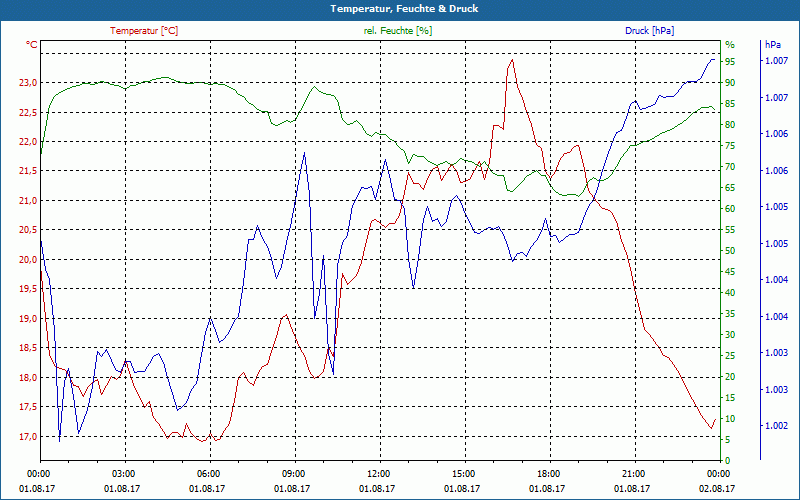Click the '21:00' time axis label
800x500 pixels.
click(x=636, y=473)
